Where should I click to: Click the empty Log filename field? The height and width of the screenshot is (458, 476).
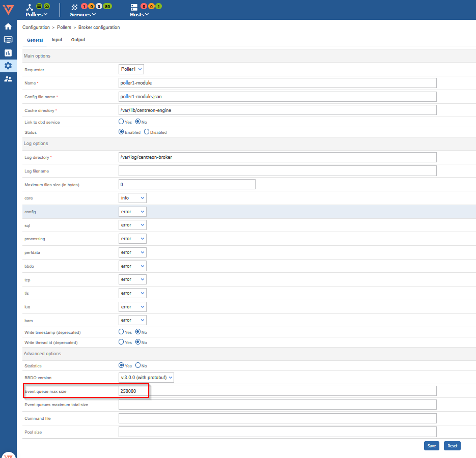pyautogui.click(x=277, y=171)
